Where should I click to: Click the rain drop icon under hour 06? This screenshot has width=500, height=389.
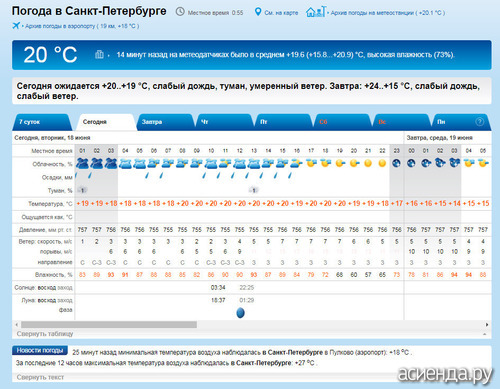click(x=147, y=175)
